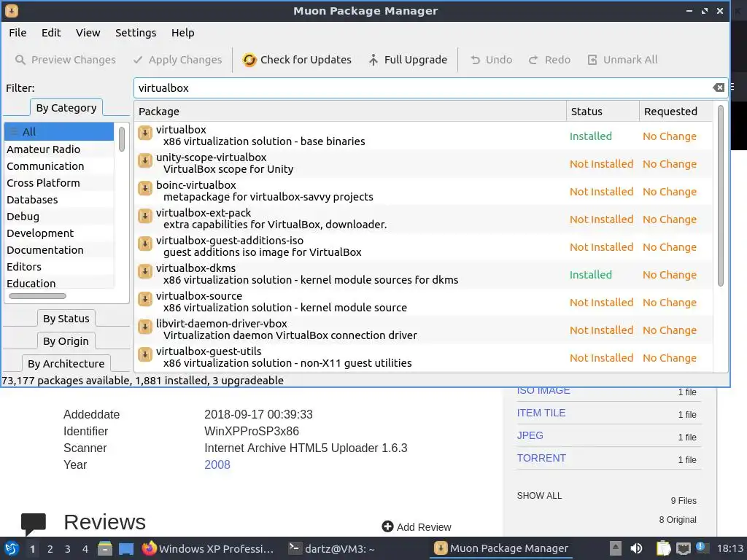Click the category list vertical scrollbar
This screenshot has height=560, width=747.
122,139
